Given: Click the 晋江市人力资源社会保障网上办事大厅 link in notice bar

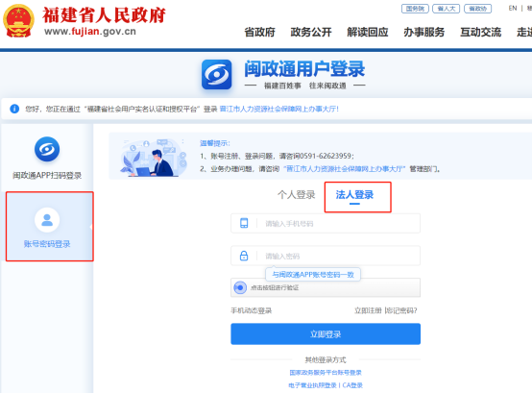Looking at the screenshot, I should point(278,109).
